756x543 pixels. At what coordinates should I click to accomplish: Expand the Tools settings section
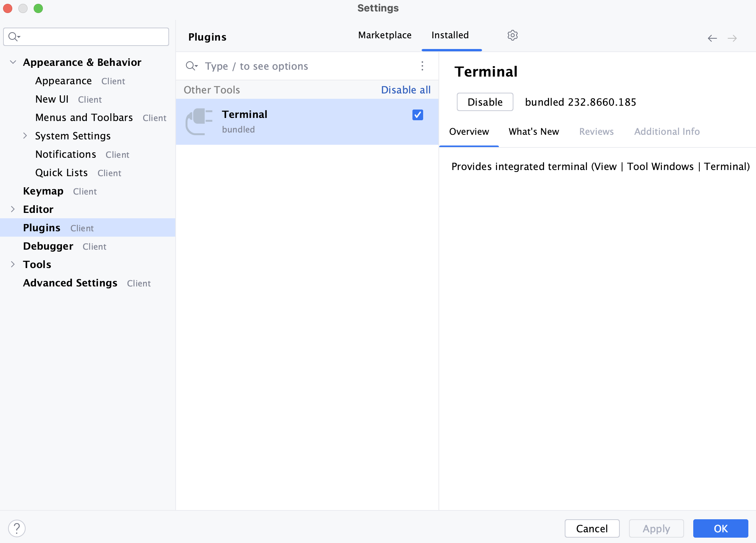coord(13,264)
